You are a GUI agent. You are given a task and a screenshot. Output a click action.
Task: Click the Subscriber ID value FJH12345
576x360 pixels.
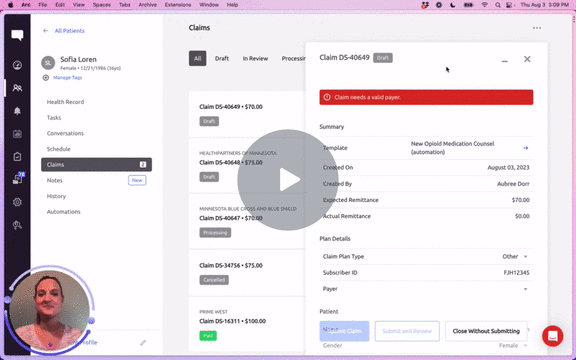coord(516,273)
